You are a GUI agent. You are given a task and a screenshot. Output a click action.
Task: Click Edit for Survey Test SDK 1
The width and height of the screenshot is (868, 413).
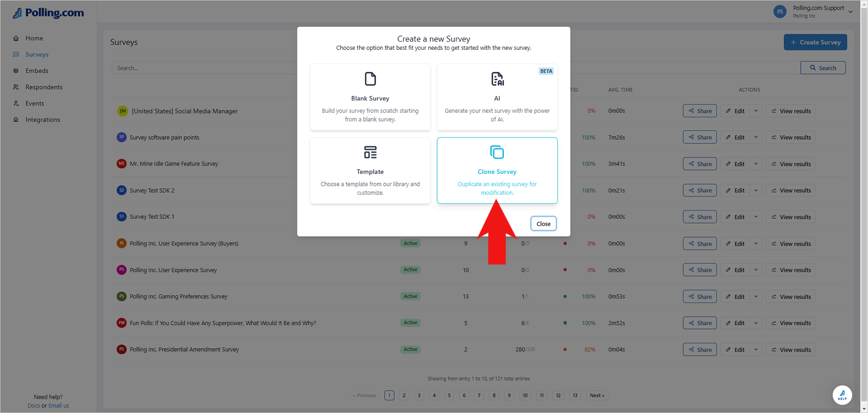735,217
